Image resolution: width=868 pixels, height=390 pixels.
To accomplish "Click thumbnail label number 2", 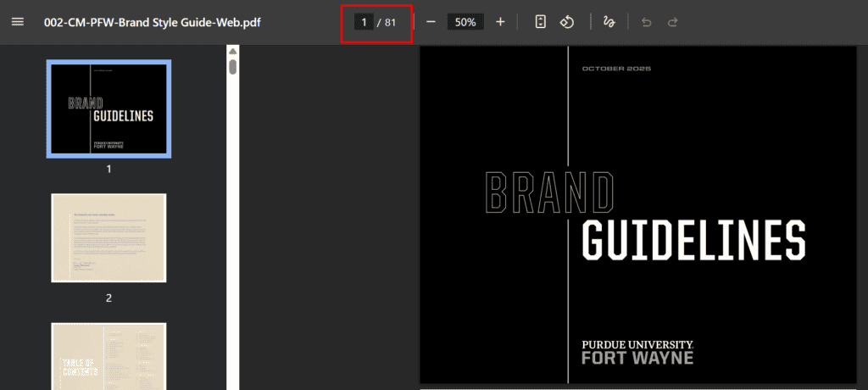I will [x=108, y=298].
